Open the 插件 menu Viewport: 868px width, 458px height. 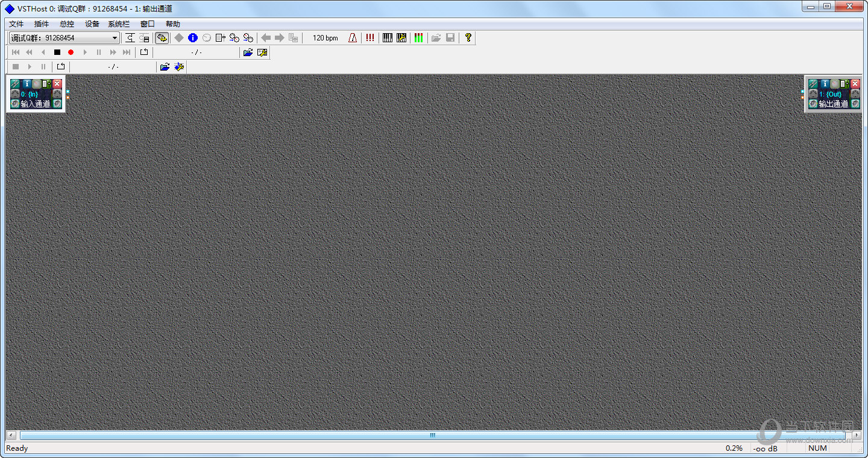coord(42,24)
